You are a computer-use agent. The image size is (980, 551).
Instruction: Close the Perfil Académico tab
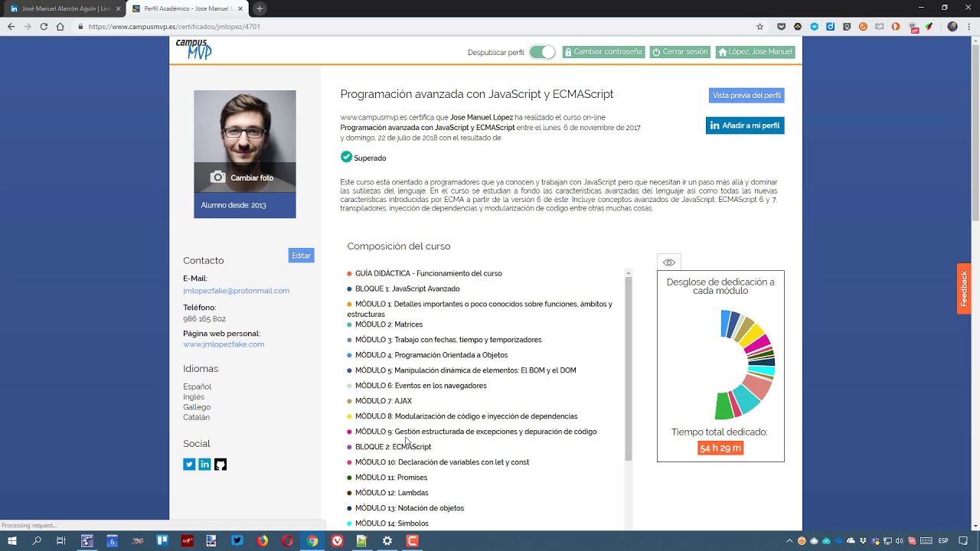[x=240, y=8]
